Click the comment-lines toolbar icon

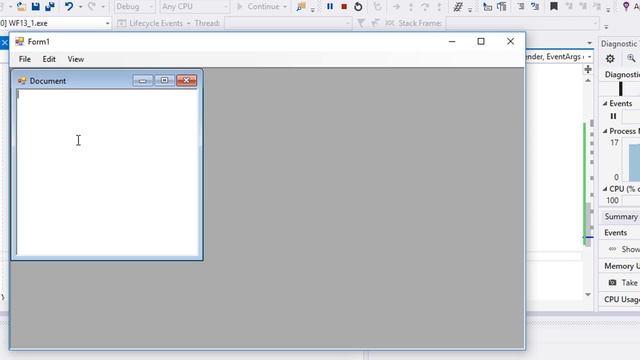pos(520,7)
